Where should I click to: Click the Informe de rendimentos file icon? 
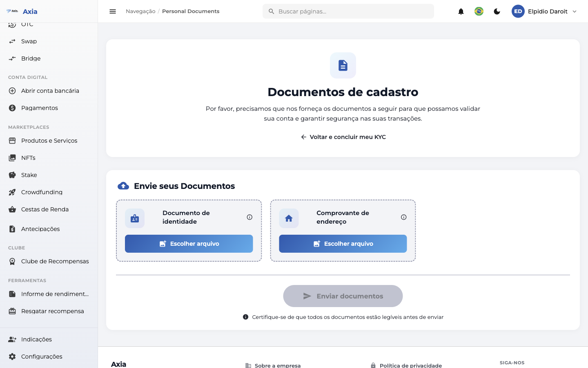pyautogui.click(x=12, y=294)
